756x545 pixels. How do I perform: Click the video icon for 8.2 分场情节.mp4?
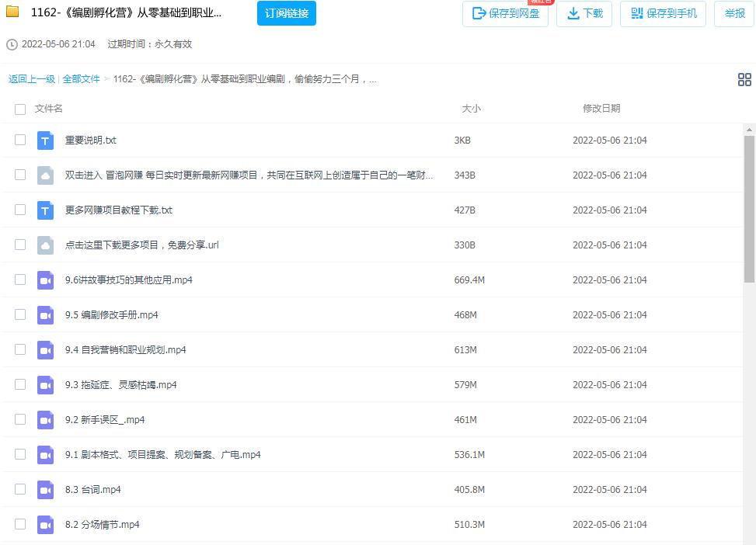click(45, 525)
